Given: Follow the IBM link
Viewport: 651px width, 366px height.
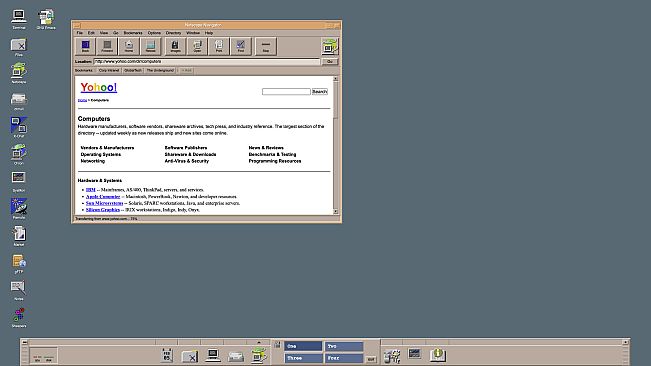Looking at the screenshot, I should point(91,190).
